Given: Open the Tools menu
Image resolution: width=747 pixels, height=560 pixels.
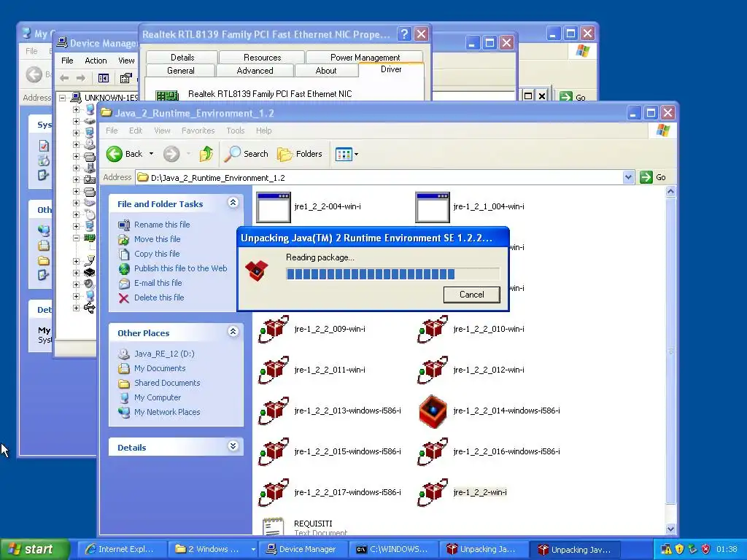Looking at the screenshot, I should click(x=236, y=131).
